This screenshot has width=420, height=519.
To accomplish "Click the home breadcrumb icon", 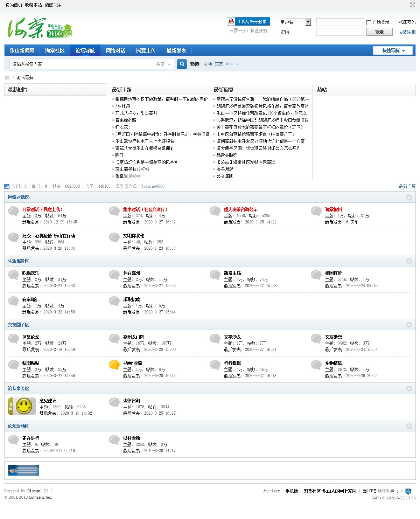I will (x=7, y=77).
